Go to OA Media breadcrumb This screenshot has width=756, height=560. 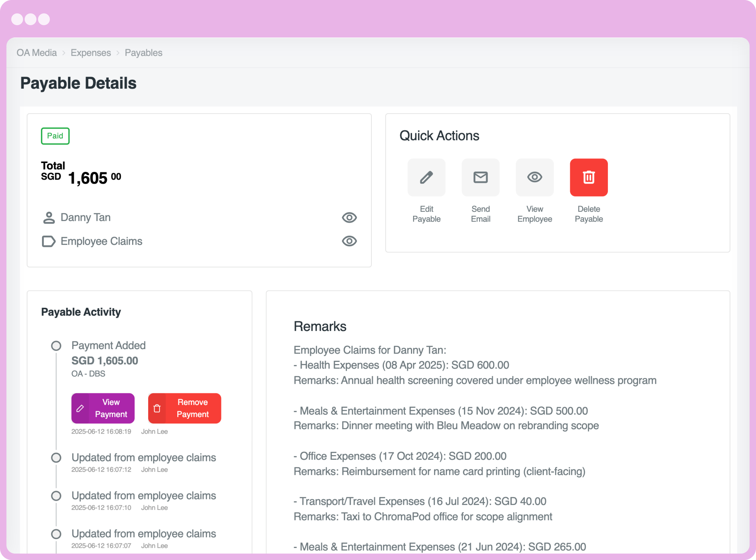[37, 53]
